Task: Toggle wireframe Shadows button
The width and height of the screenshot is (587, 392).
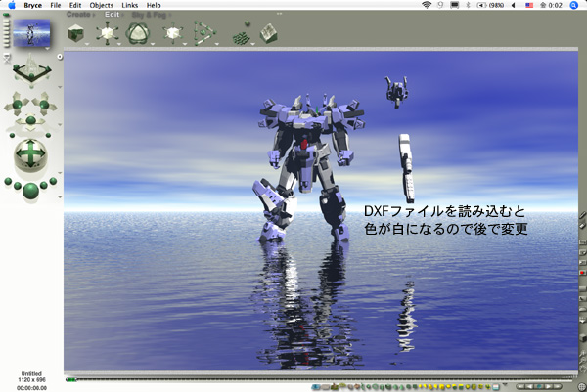Action: click(x=582, y=298)
